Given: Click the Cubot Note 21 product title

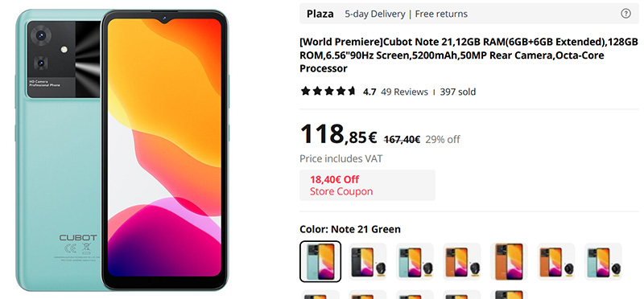Looking at the screenshot, I should (469, 55).
